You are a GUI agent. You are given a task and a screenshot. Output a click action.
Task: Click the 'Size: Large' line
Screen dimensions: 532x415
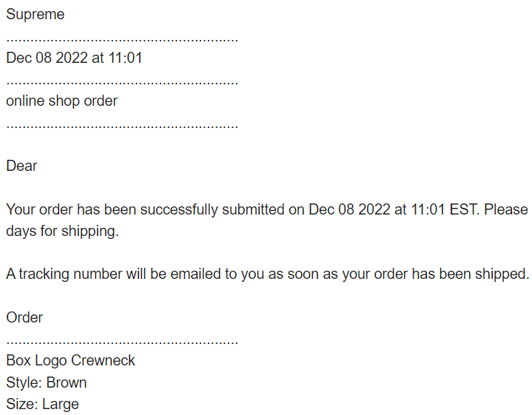[x=42, y=404]
